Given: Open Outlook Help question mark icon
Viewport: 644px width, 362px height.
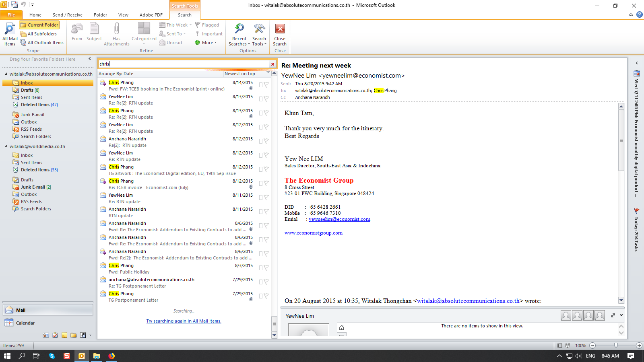Looking at the screenshot, I should pos(639,15).
